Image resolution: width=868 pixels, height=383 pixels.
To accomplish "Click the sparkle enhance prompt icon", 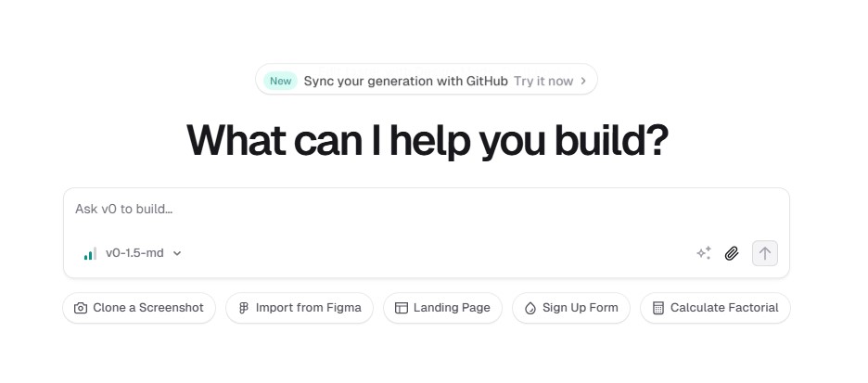I will click(x=704, y=253).
